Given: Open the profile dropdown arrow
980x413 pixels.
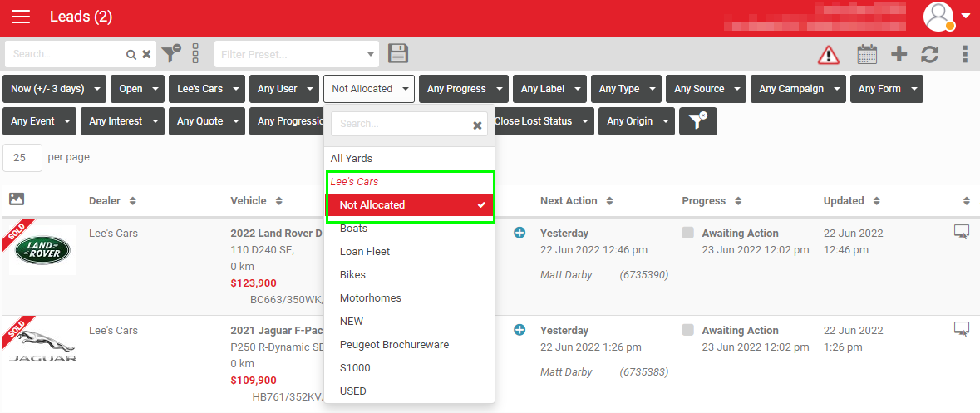Looking at the screenshot, I should pos(966,17).
